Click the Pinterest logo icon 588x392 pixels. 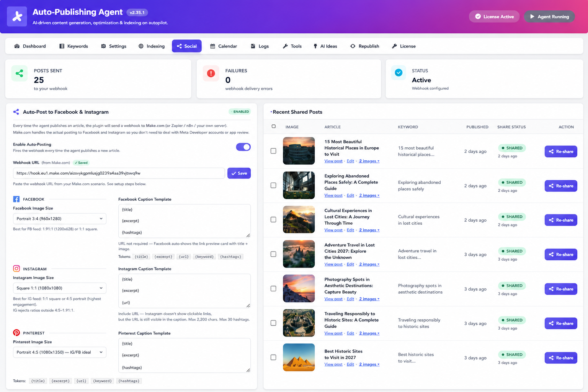coord(16,333)
